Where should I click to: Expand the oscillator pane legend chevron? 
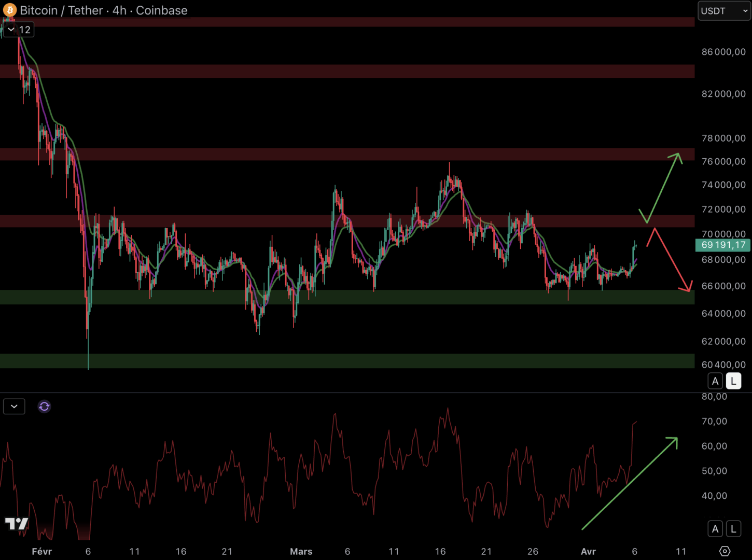(14, 407)
